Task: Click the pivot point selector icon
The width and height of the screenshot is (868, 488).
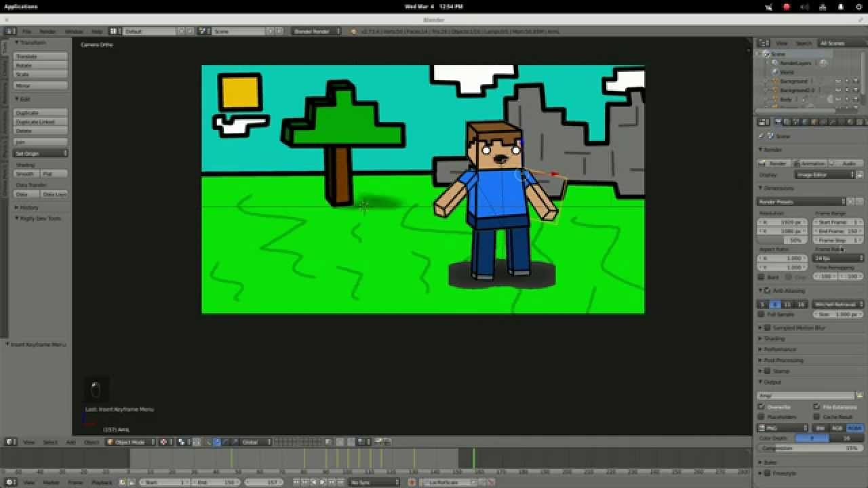Action: [182, 442]
